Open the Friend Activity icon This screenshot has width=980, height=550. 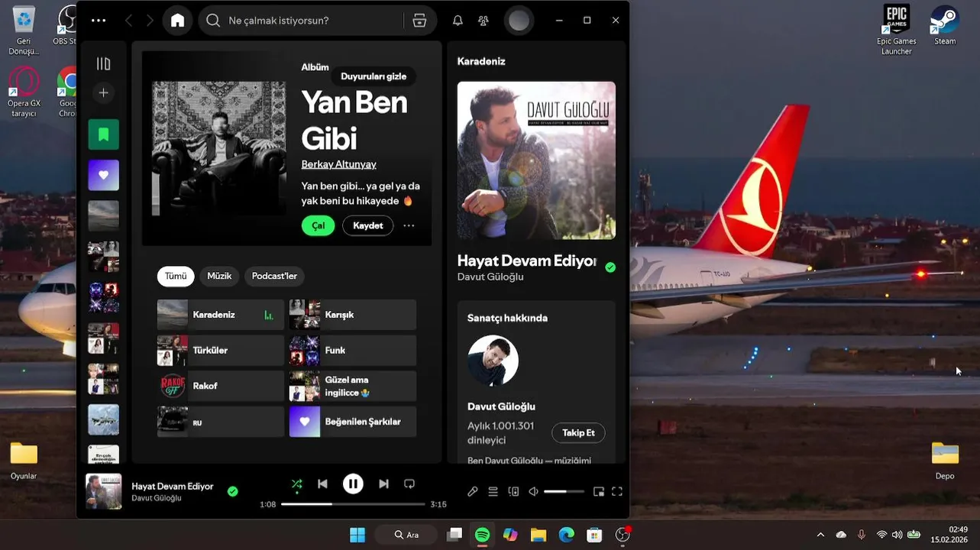(x=484, y=21)
